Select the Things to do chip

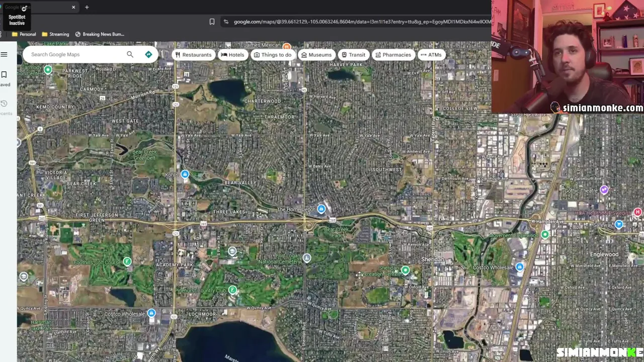(x=272, y=55)
